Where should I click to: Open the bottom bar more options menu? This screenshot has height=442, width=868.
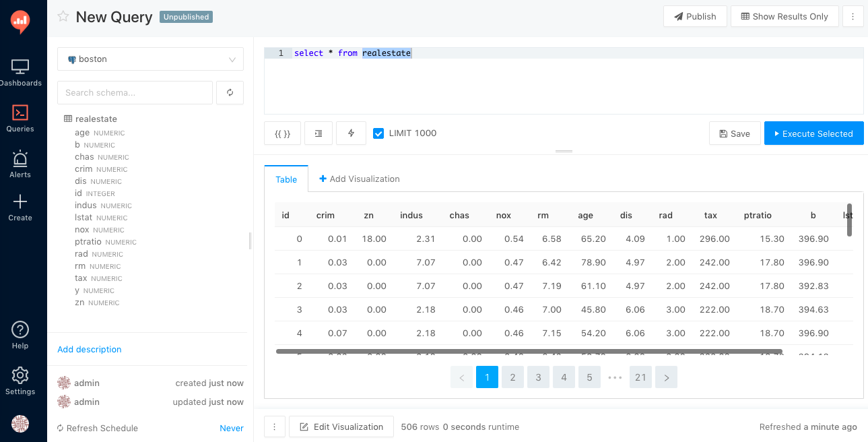pyautogui.click(x=275, y=427)
